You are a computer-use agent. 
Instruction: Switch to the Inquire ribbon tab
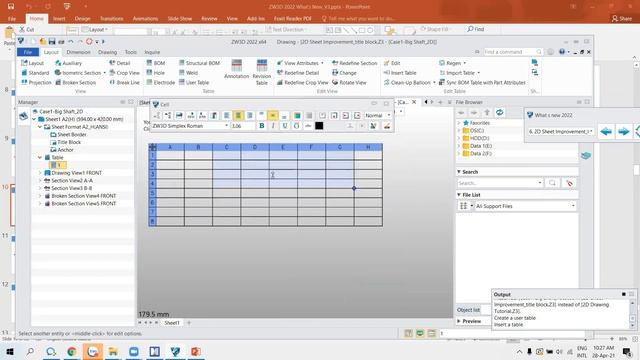pyautogui.click(x=152, y=52)
